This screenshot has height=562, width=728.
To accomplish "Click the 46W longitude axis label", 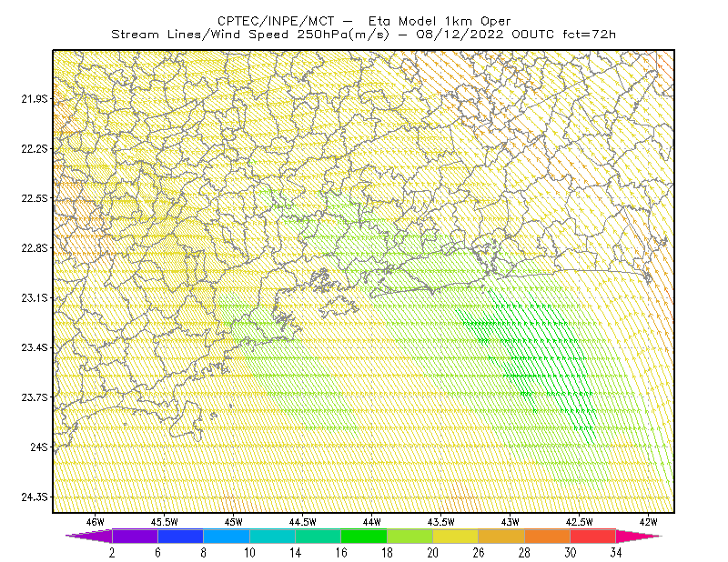I will coord(96,522).
